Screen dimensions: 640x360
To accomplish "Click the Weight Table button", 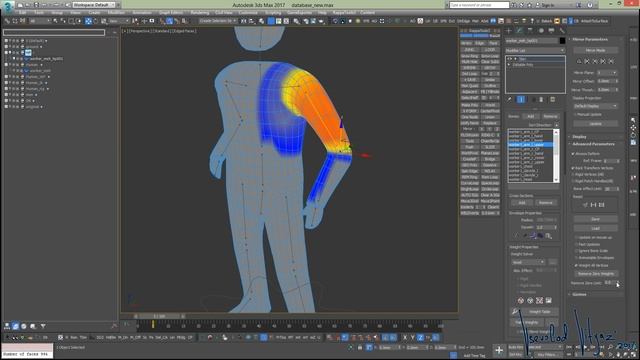I will pyautogui.click(x=540, y=312).
